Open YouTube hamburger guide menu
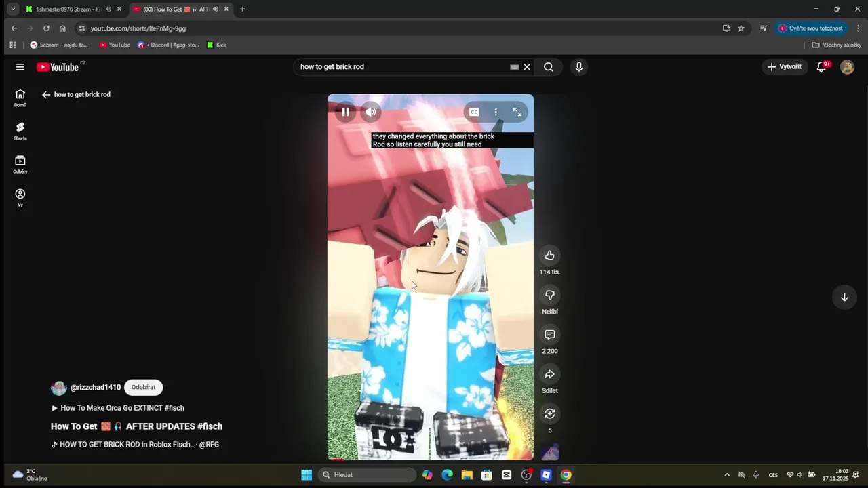This screenshot has width=868, height=488. [x=20, y=67]
